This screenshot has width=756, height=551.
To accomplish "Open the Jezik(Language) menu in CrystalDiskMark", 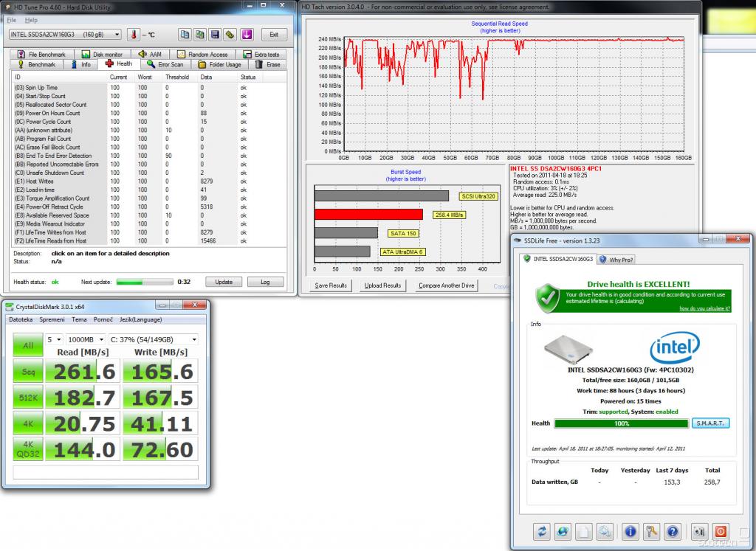I will coord(141,319).
